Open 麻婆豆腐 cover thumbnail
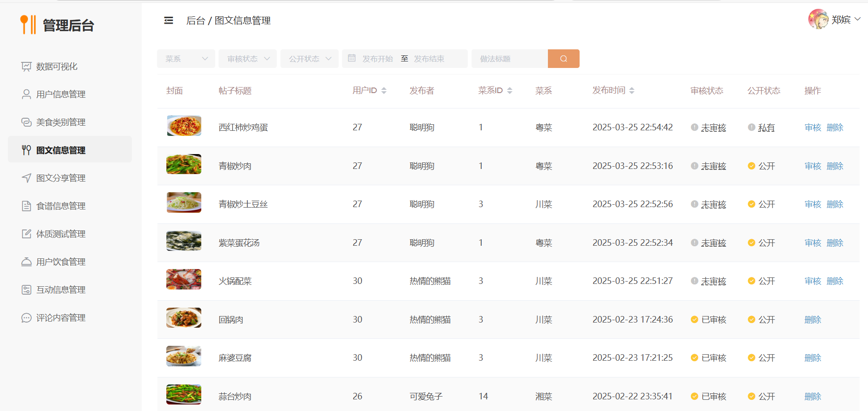The width and height of the screenshot is (868, 411). tap(184, 356)
